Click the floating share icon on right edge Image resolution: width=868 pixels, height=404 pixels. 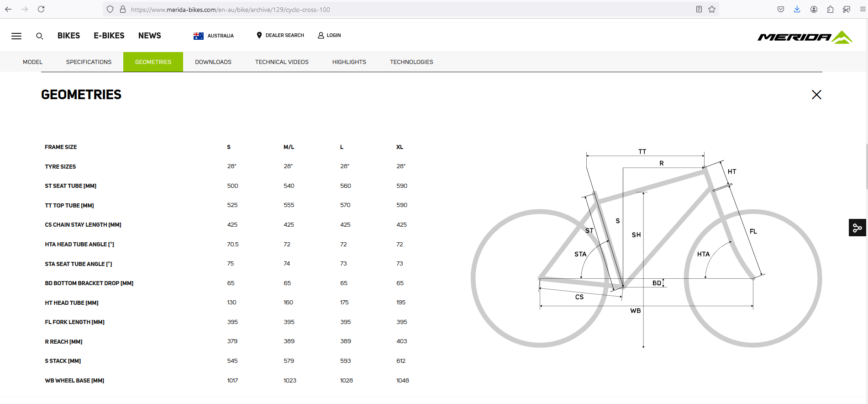tap(857, 228)
